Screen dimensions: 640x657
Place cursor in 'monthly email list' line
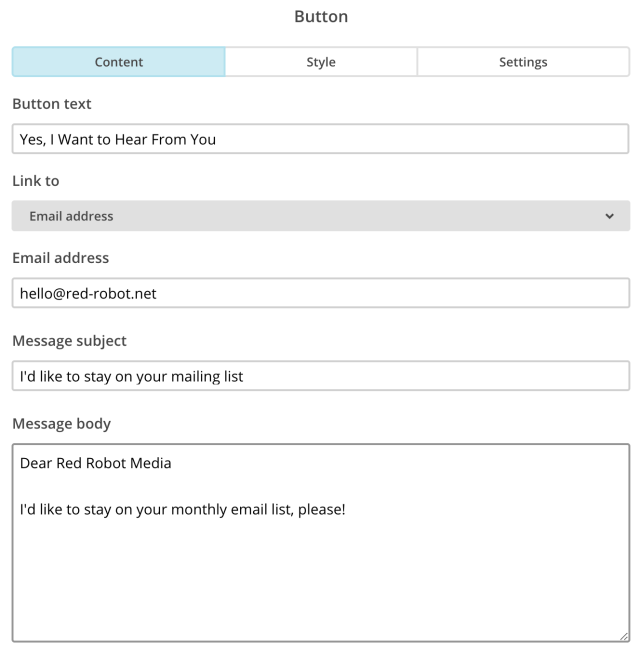[182, 510]
